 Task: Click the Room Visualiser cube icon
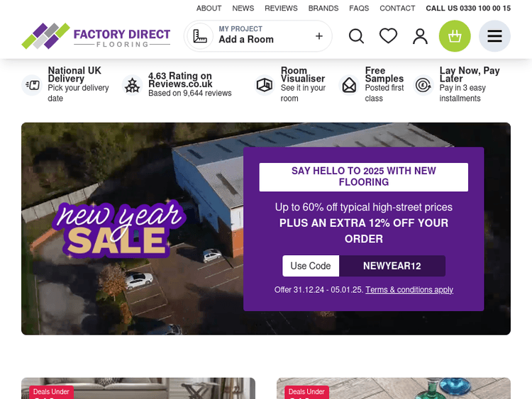(265, 85)
